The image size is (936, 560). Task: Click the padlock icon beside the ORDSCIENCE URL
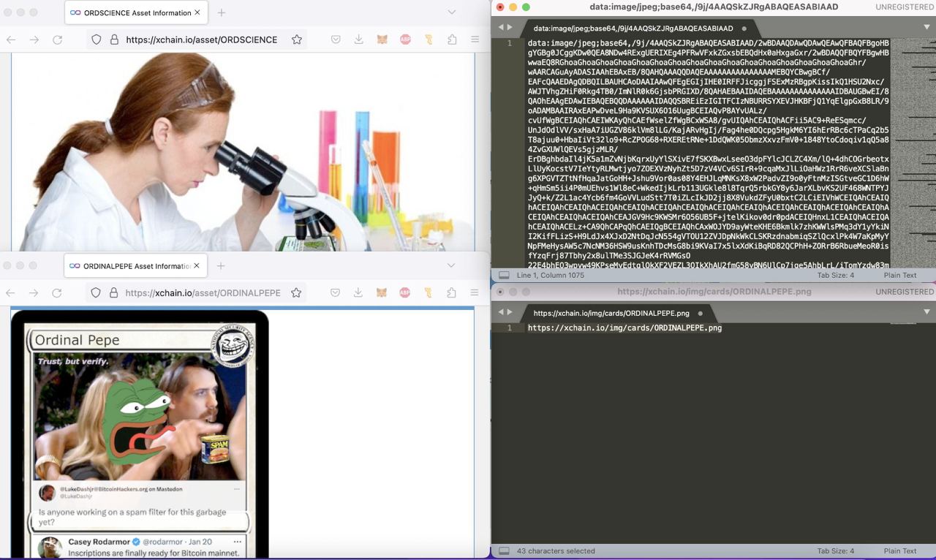(x=114, y=39)
